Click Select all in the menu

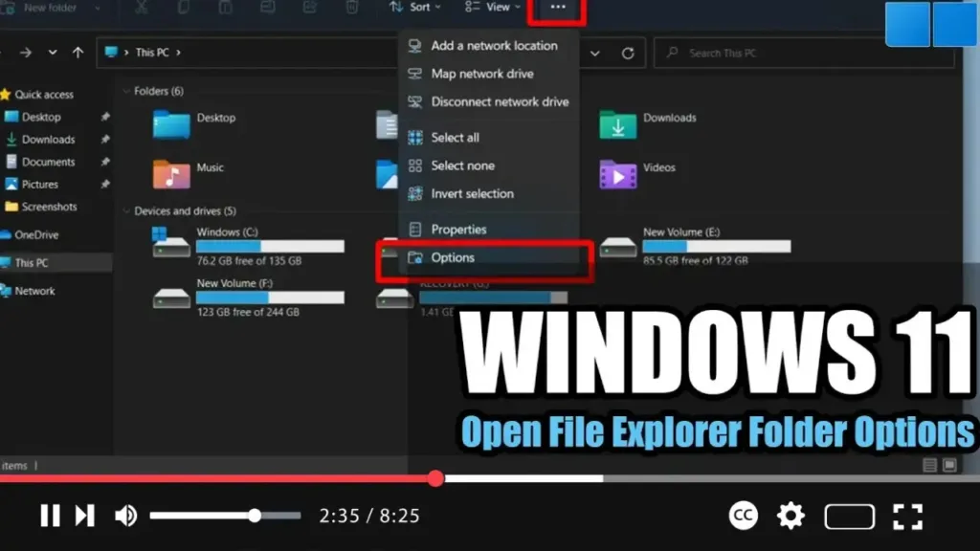[x=455, y=138]
